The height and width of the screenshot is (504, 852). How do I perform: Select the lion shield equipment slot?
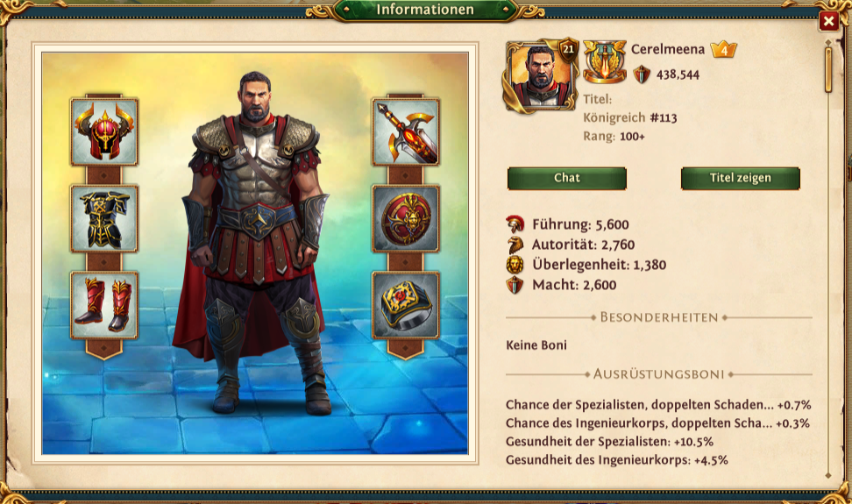click(x=405, y=218)
